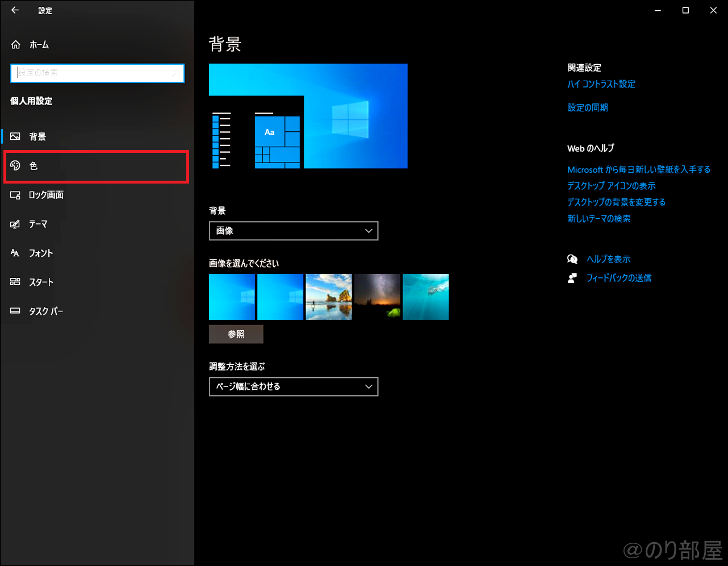Open ハイ コントラスト設定 link
728x566 pixels.
pyautogui.click(x=601, y=84)
